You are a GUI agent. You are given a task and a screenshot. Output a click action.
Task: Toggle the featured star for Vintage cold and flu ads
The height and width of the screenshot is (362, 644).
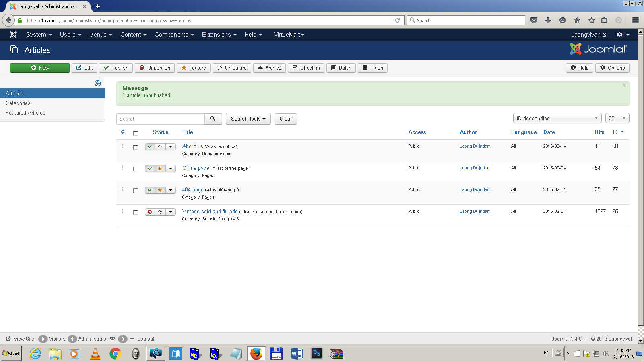point(160,212)
